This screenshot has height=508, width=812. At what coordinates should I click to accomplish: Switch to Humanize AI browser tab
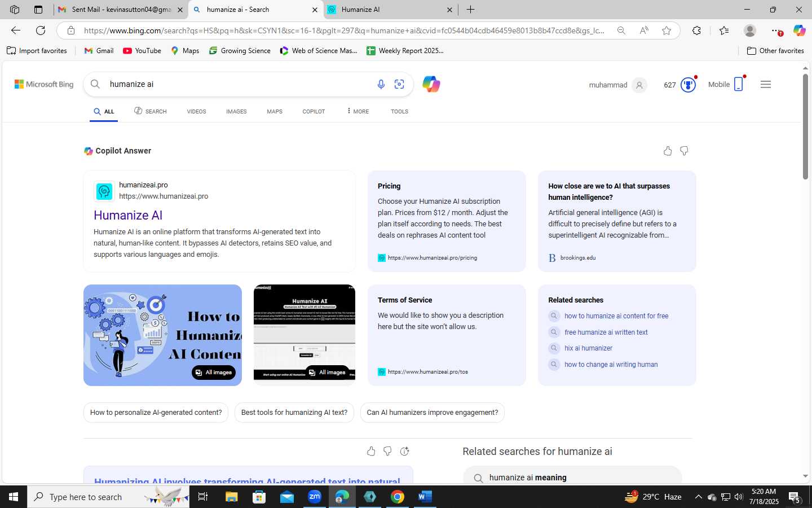tap(390, 10)
